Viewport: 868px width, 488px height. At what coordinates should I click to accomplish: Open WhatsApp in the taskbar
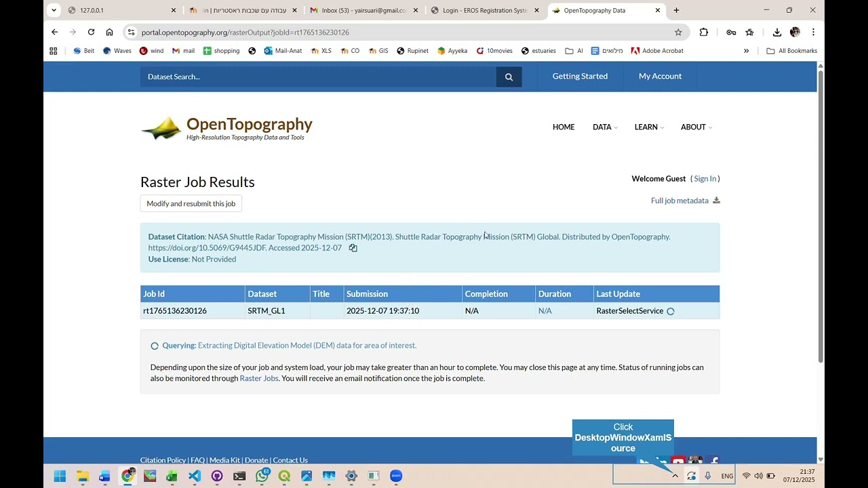click(262, 476)
